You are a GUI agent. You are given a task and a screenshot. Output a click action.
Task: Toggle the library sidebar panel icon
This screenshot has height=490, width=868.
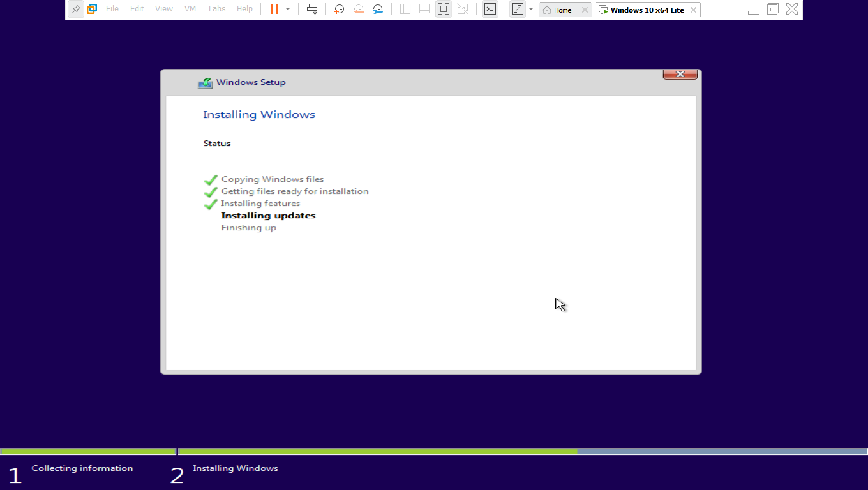click(405, 9)
